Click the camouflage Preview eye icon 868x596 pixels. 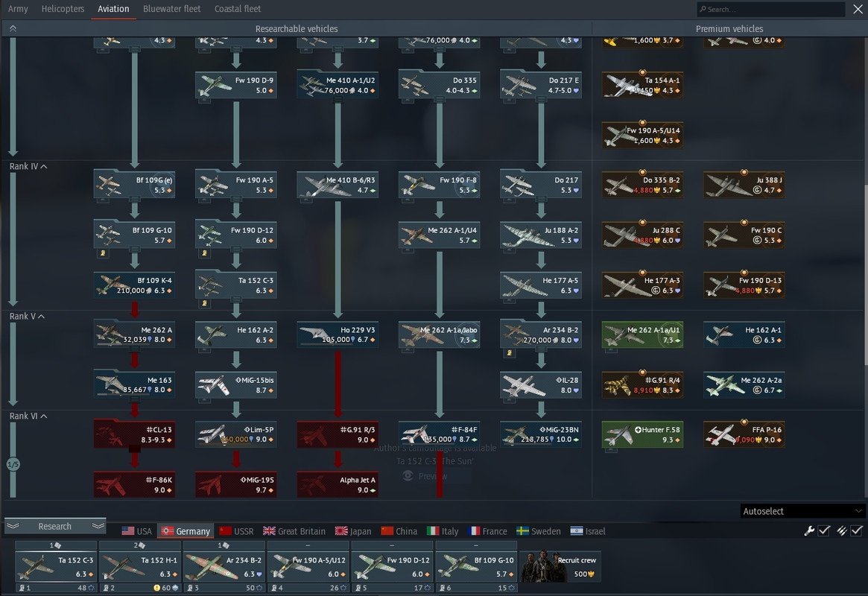pos(408,476)
